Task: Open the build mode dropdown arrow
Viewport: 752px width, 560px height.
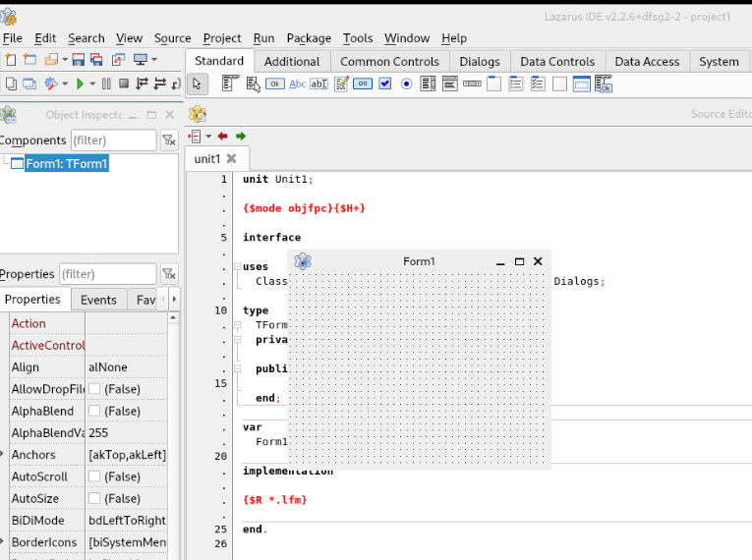Action: (65, 84)
